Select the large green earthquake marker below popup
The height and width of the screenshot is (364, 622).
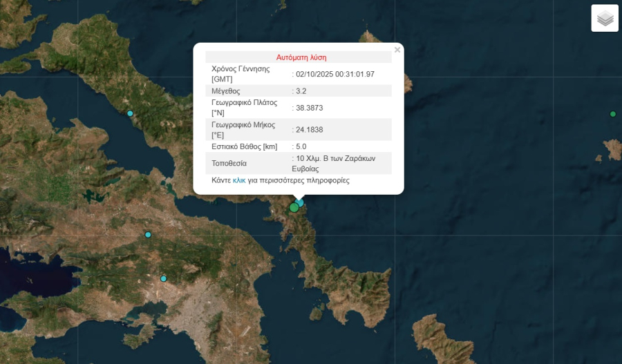(x=294, y=207)
